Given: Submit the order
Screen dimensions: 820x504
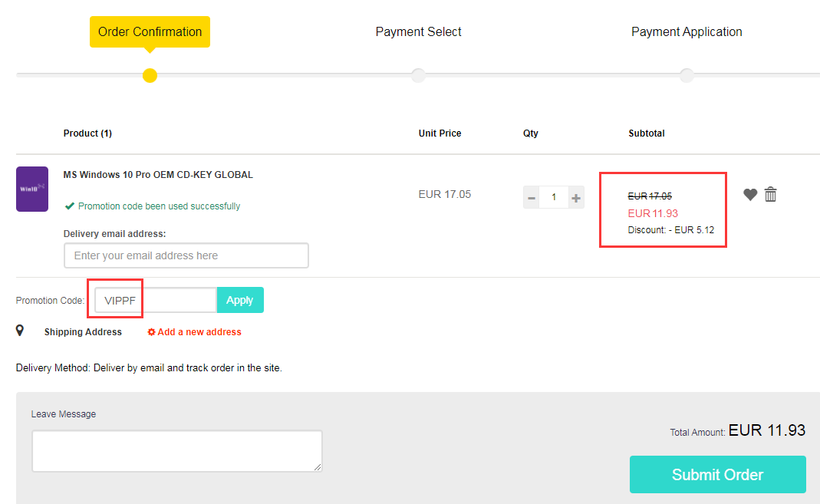Looking at the screenshot, I should (717, 474).
